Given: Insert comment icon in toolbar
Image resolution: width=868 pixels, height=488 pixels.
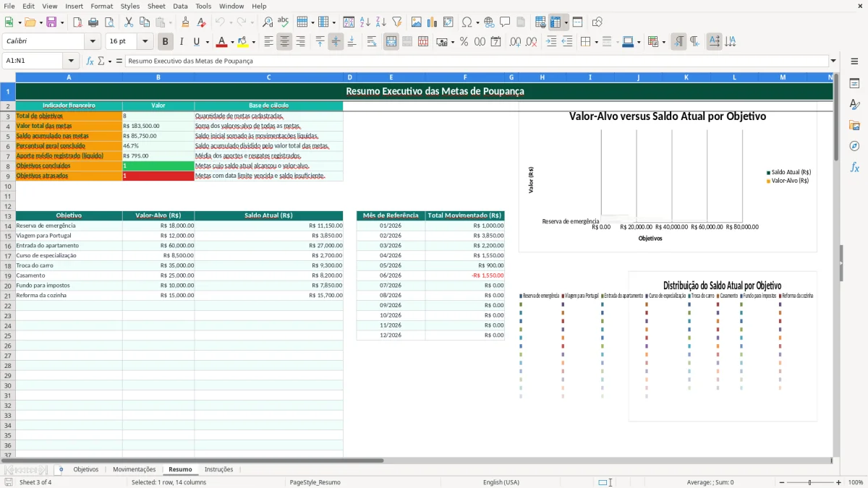Looking at the screenshot, I should [505, 22].
